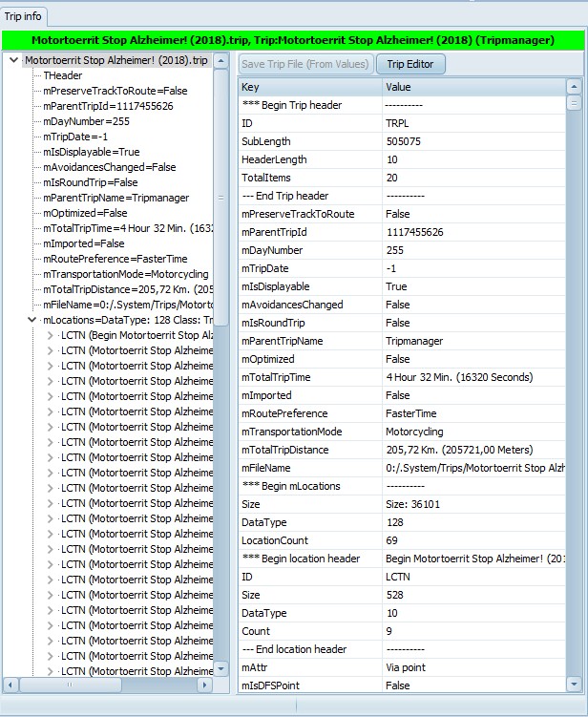Collapse the root .trip tree node
Screen dimensions: 588x717
(x=12, y=60)
